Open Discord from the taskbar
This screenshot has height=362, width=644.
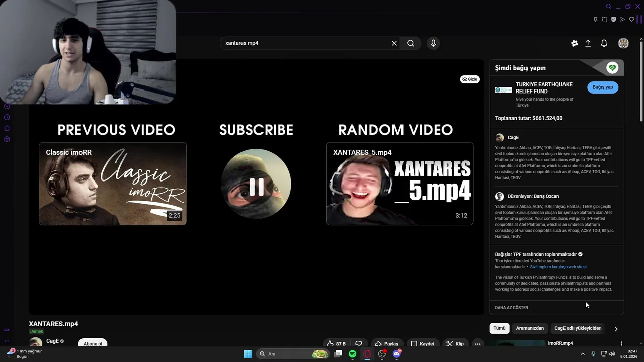397,354
